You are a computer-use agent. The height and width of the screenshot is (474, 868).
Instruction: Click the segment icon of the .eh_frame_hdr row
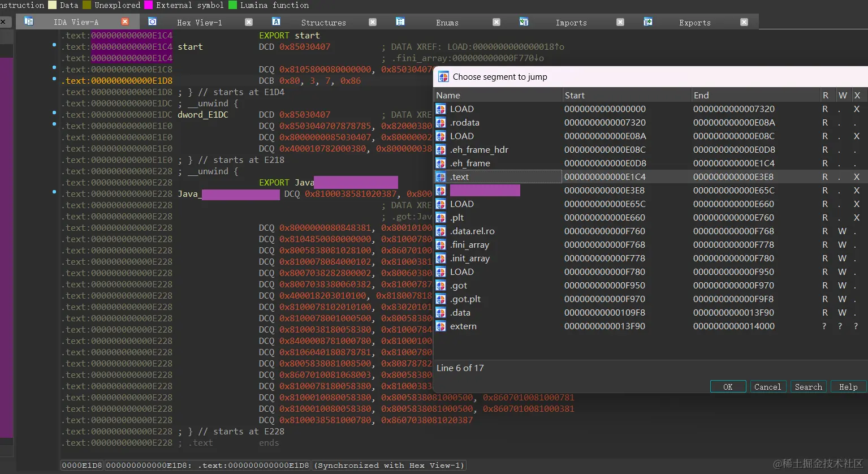coord(441,150)
